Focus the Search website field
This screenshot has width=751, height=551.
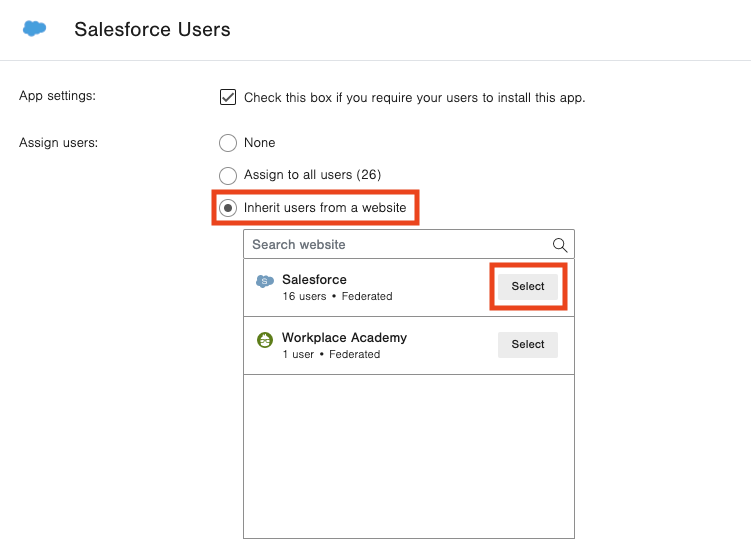pos(409,244)
